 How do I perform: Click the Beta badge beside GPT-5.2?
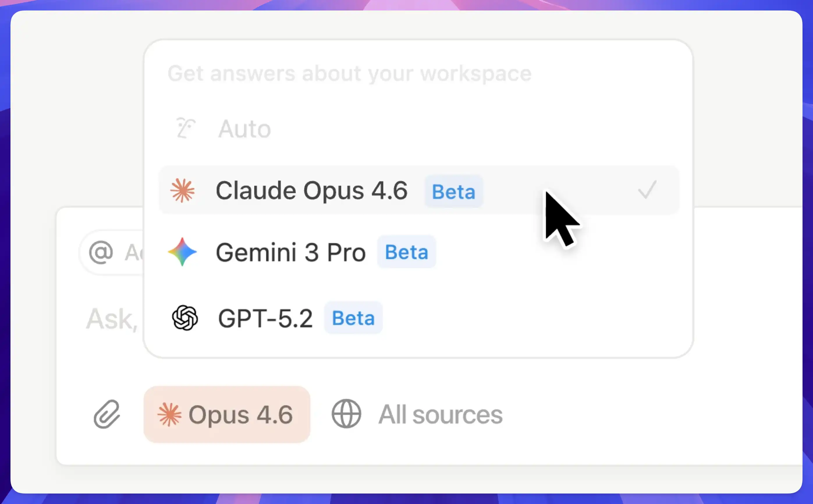[x=353, y=318]
